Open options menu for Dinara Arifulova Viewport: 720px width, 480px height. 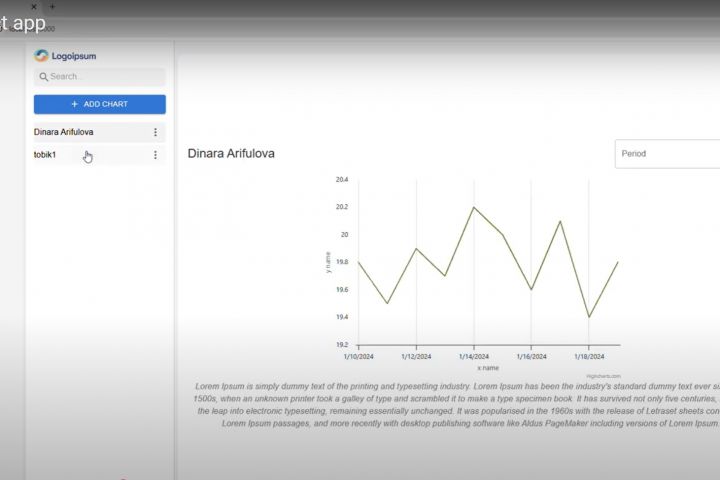click(155, 132)
